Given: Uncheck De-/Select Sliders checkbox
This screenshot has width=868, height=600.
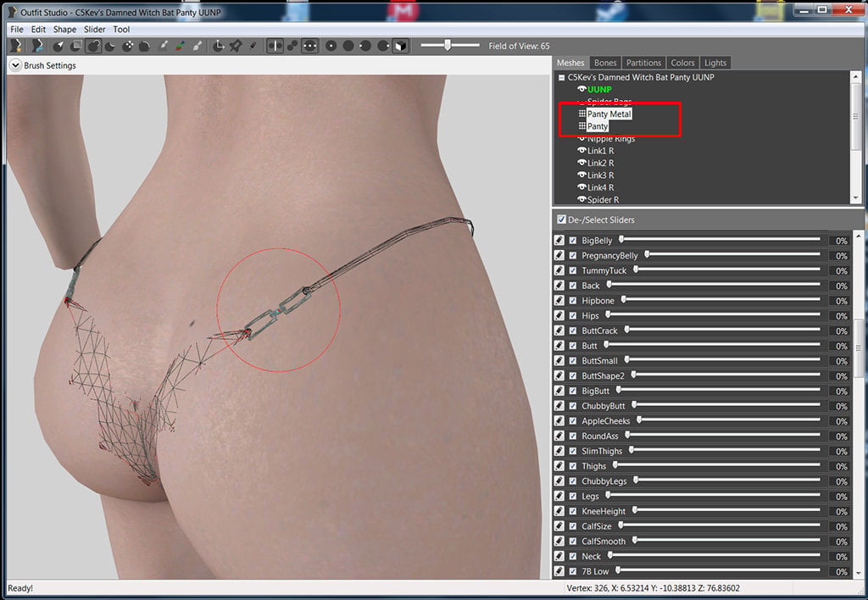Looking at the screenshot, I should [x=561, y=219].
